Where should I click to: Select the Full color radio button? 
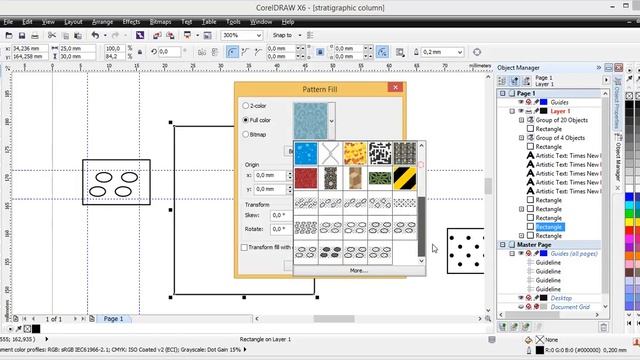(x=246, y=120)
